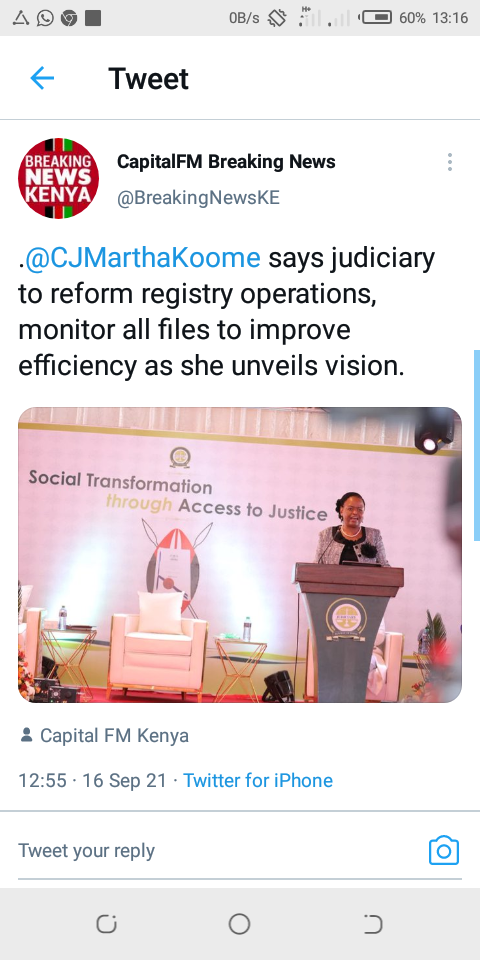Open the @CJMarthaKoome mention
480x960 pixels.
(143, 258)
